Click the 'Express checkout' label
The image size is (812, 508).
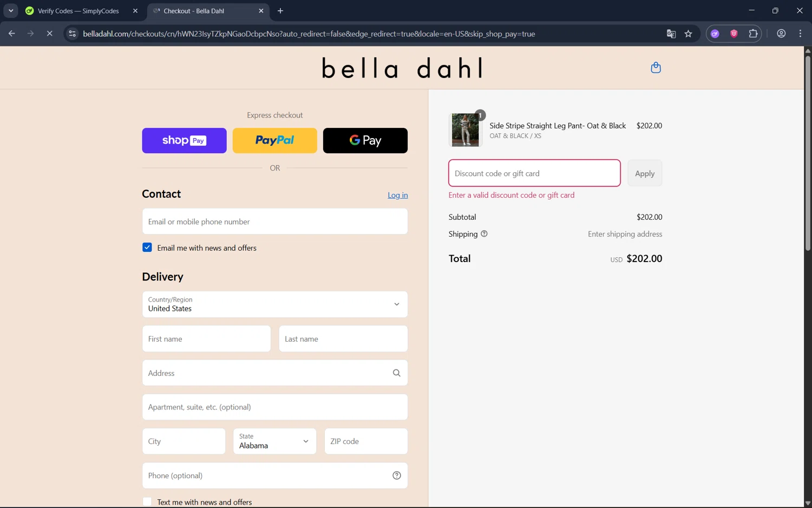click(275, 115)
